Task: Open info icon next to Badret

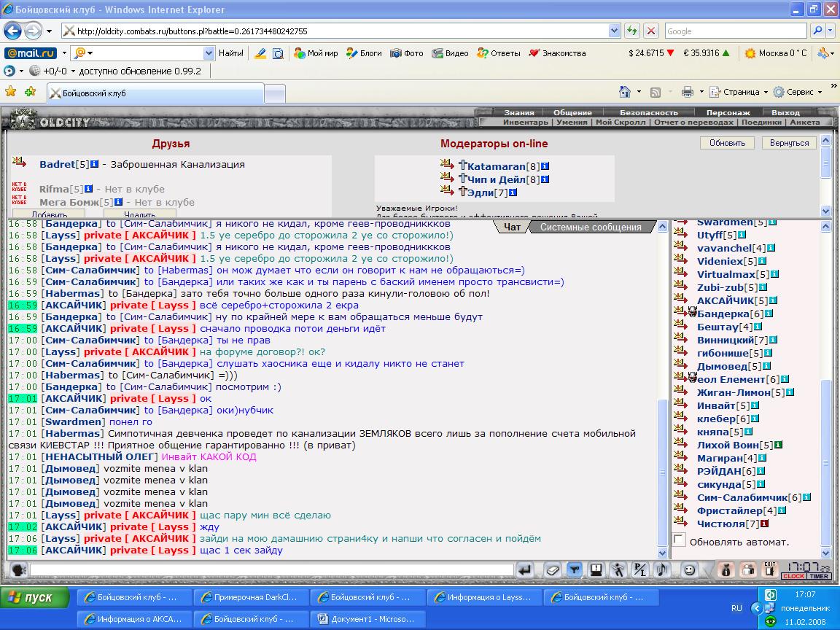Action: (94, 164)
